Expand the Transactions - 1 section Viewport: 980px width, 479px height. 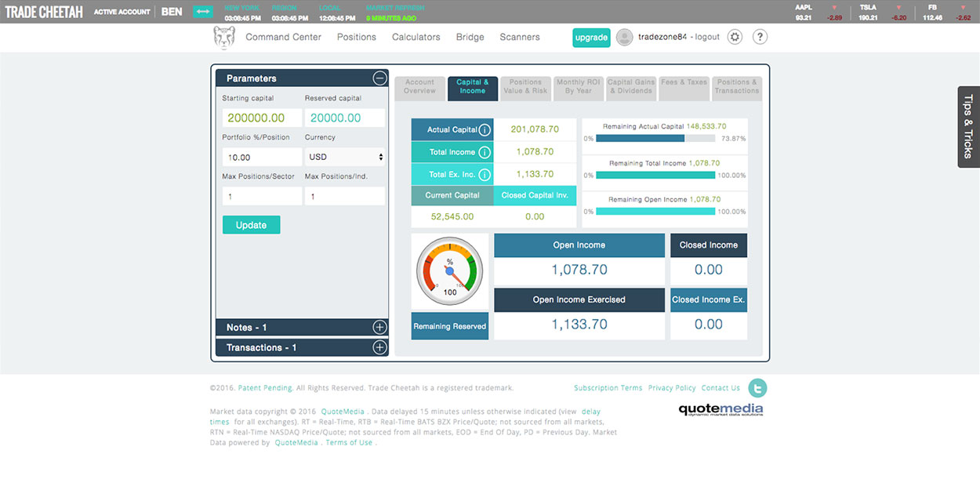(379, 347)
